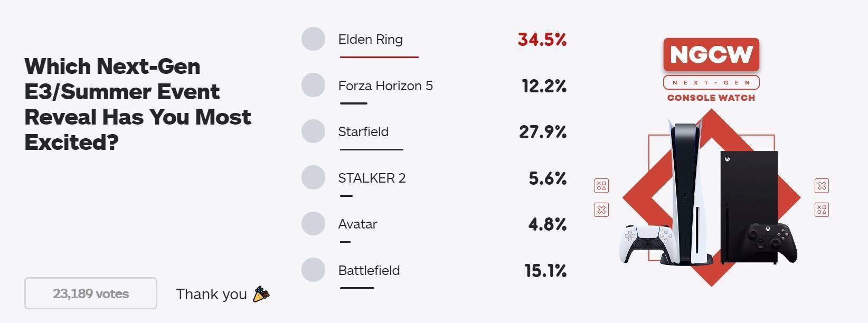This screenshot has width=868, height=323.
Task: Click the 23,189 votes box
Action: 91,293
